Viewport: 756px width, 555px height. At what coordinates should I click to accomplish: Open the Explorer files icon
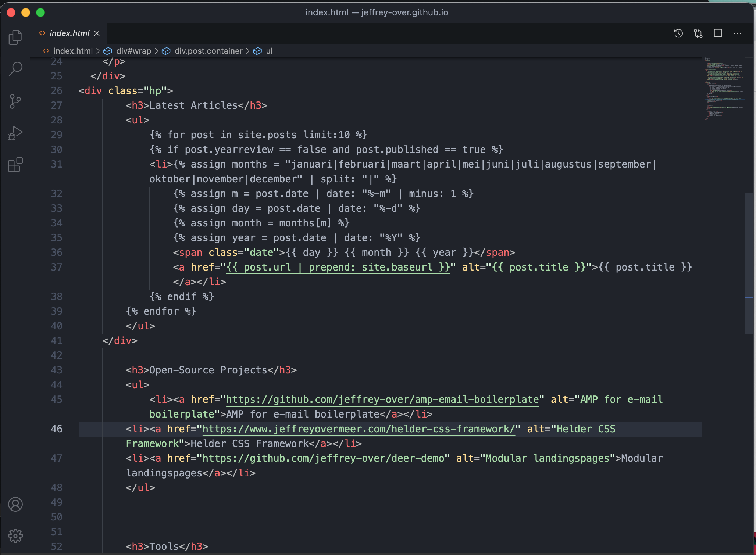15,37
